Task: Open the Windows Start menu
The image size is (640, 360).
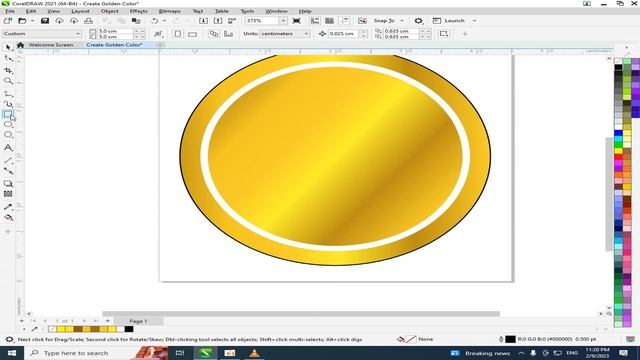Action: tap(12, 353)
